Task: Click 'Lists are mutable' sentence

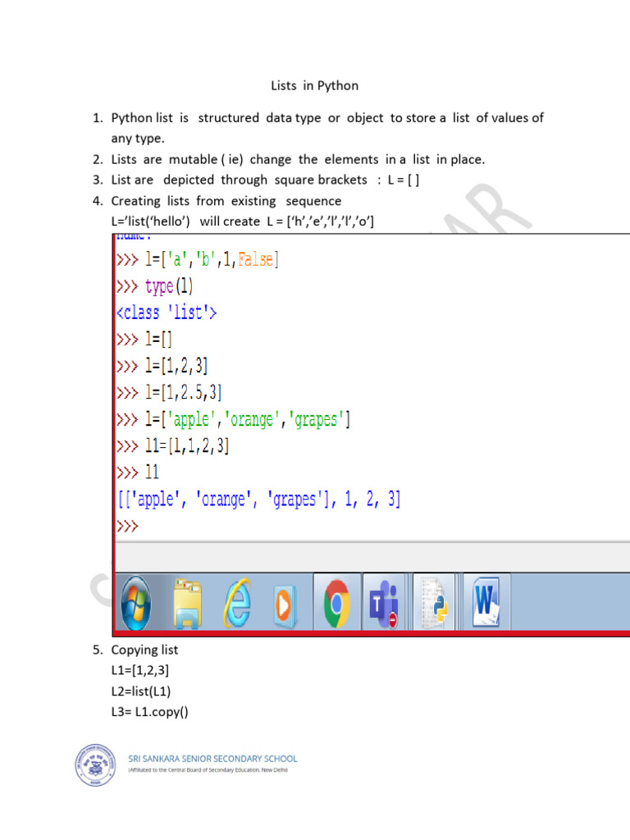Action: click(x=298, y=160)
